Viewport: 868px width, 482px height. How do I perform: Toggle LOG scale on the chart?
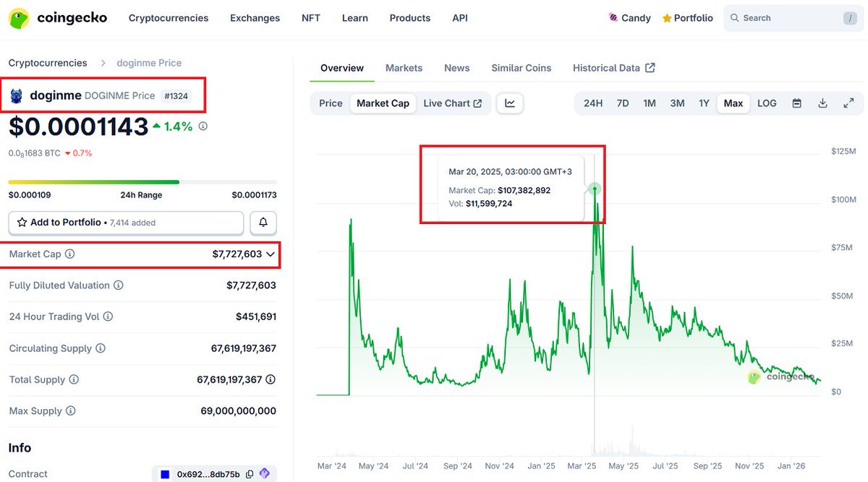[767, 103]
